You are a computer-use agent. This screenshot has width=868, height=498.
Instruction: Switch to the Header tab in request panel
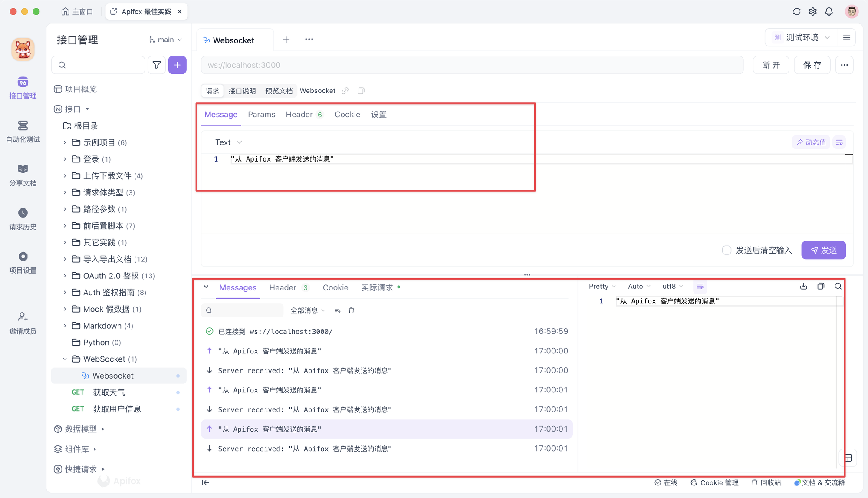[299, 115]
